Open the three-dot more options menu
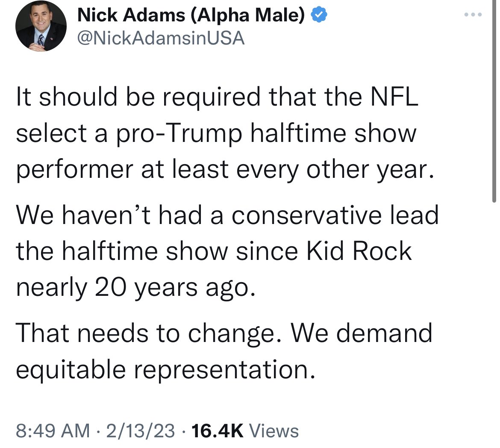Viewport: 500px width, 448px height. pos(473,15)
